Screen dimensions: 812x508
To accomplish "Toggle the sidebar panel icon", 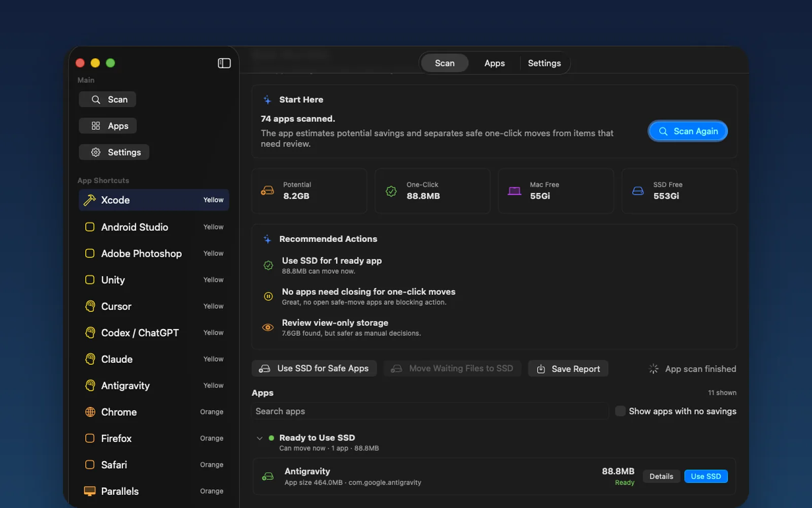I will click(224, 63).
